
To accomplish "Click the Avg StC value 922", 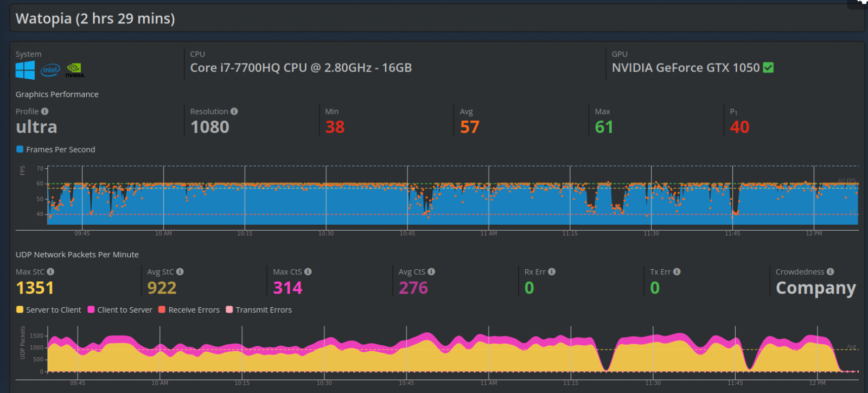I will [x=162, y=288].
